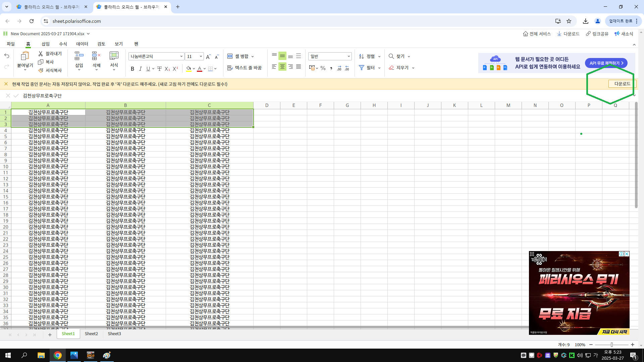Click the increase font size icon

[x=208, y=57]
